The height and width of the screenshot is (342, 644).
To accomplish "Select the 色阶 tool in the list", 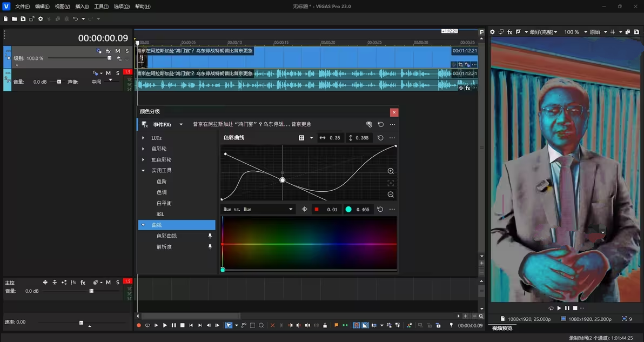I will [x=162, y=182].
